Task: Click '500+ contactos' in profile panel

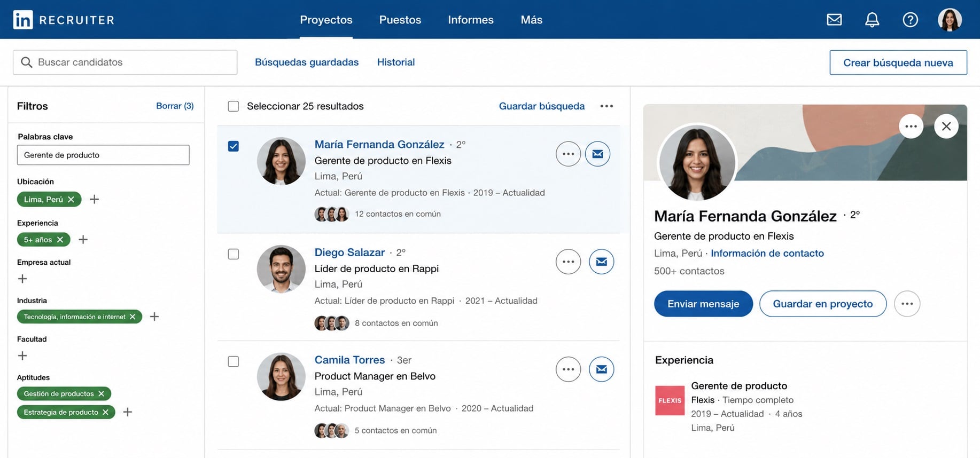Action: pyautogui.click(x=689, y=271)
